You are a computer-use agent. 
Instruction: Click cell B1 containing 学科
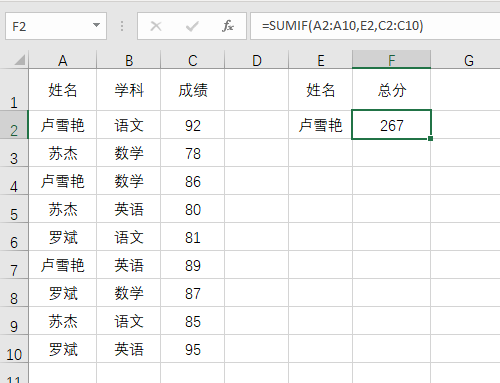(x=129, y=90)
